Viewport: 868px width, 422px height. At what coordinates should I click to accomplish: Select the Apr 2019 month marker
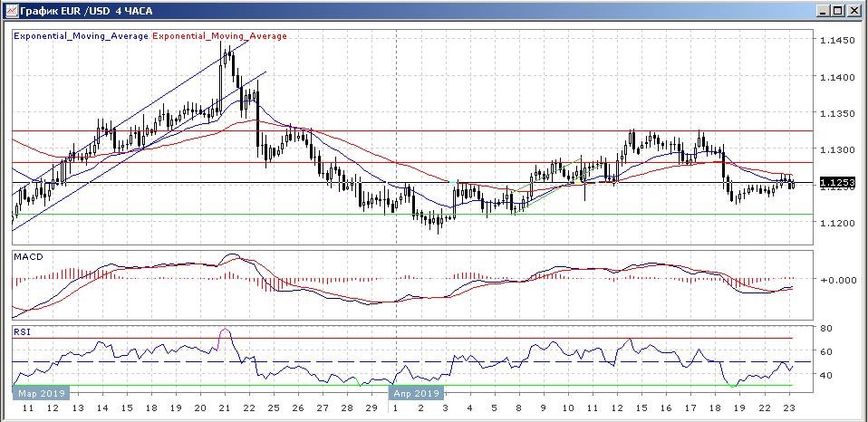tap(416, 394)
